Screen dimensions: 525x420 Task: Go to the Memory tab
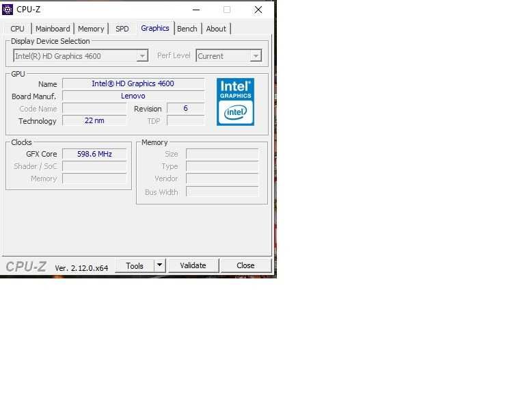91,29
